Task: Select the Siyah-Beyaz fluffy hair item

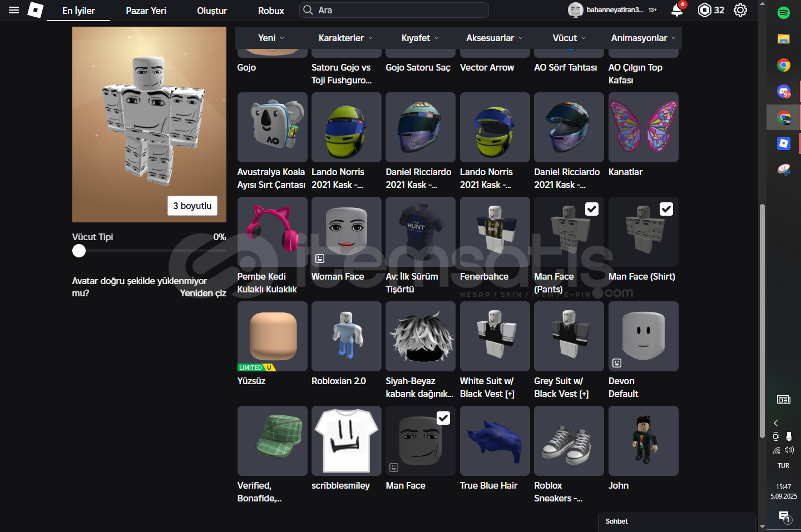Action: click(421, 336)
